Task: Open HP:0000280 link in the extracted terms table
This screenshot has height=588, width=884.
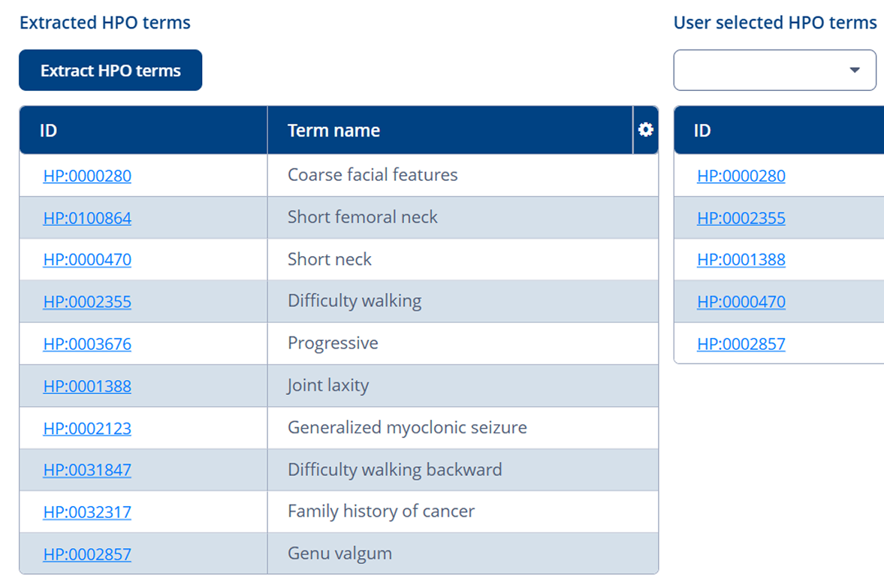Action: pyautogui.click(x=87, y=176)
